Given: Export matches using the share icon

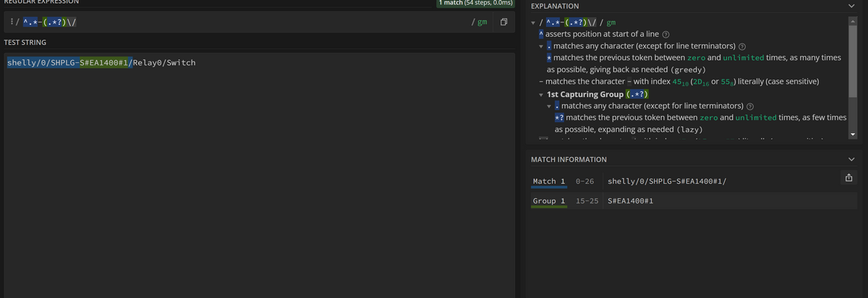Looking at the screenshot, I should [x=848, y=179].
